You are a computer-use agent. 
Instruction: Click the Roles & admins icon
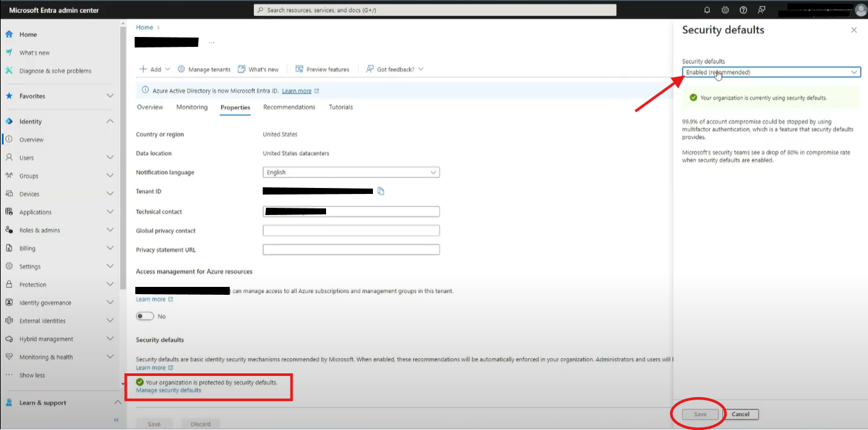[x=9, y=230]
